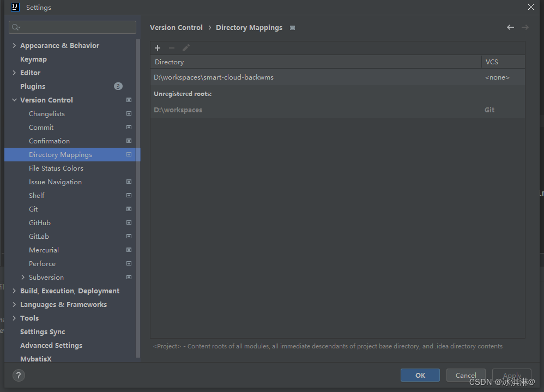
Task: Open the Commit settings page
Action: (41, 128)
